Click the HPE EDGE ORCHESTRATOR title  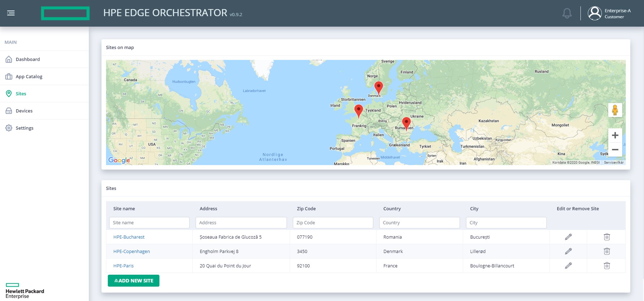pos(165,13)
